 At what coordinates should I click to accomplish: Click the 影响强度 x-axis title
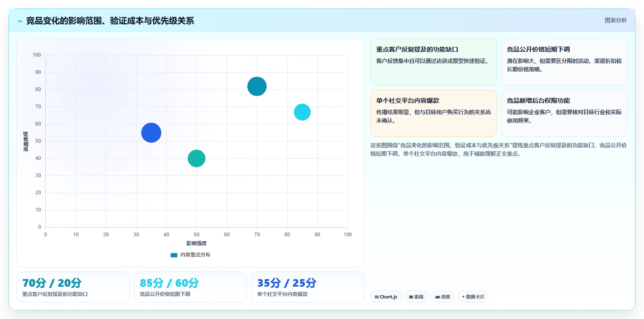coord(196,243)
